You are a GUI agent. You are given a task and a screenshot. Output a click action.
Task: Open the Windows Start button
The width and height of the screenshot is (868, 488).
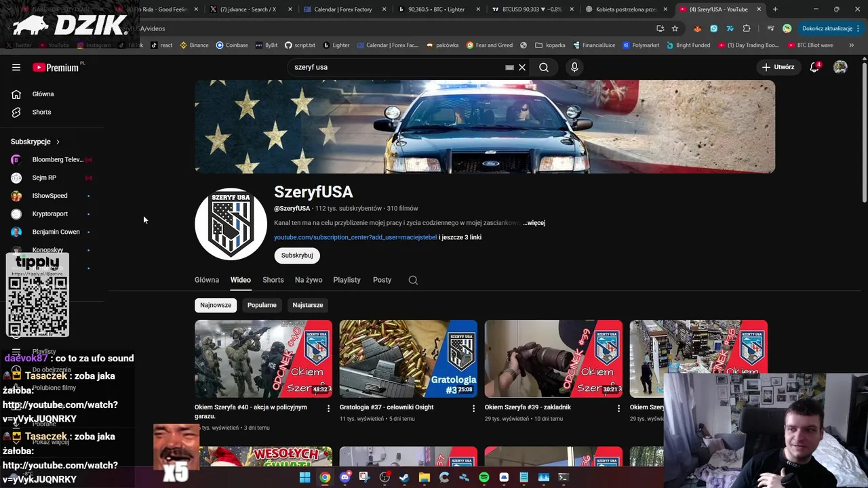(304, 477)
